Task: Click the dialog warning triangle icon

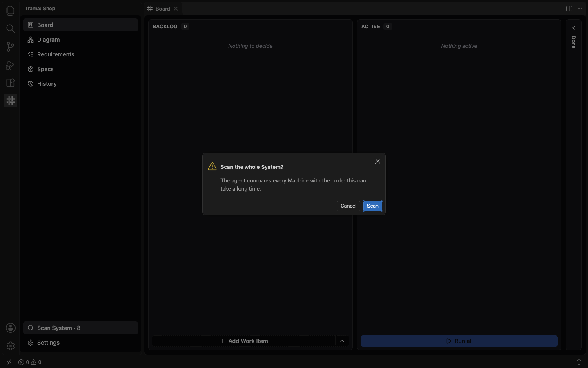Action: 212,166
